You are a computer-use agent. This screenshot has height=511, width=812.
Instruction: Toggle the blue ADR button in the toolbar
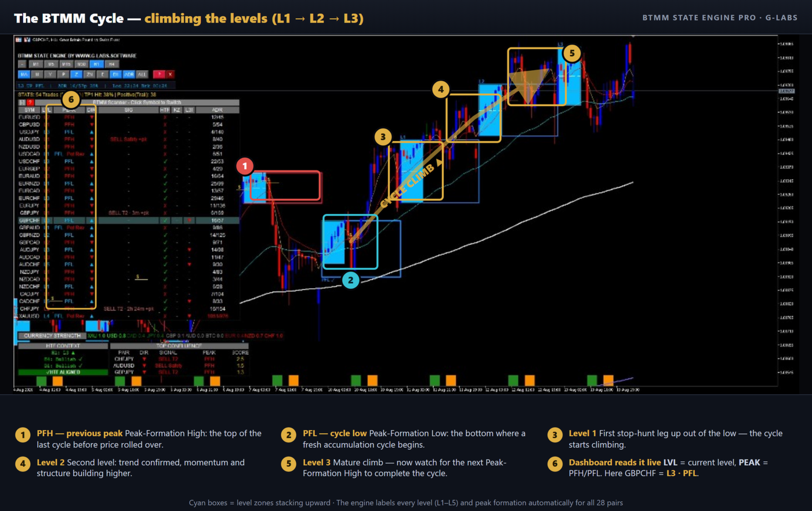click(129, 74)
